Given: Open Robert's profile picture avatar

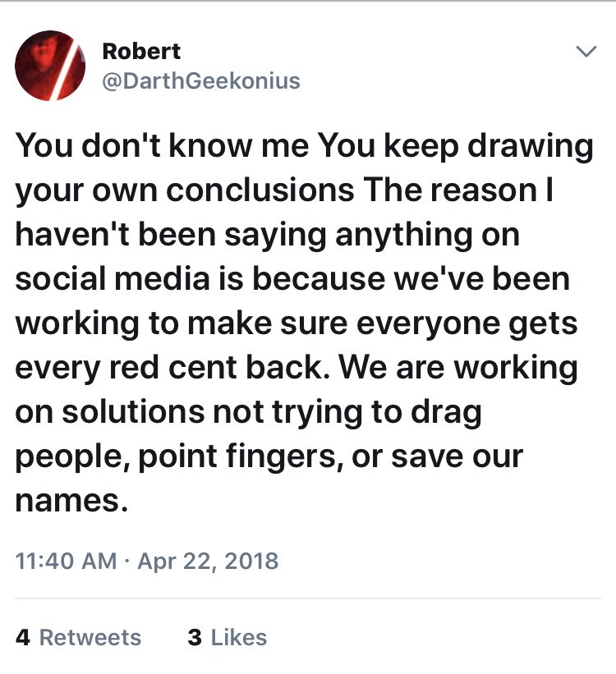Looking at the screenshot, I should (x=51, y=66).
